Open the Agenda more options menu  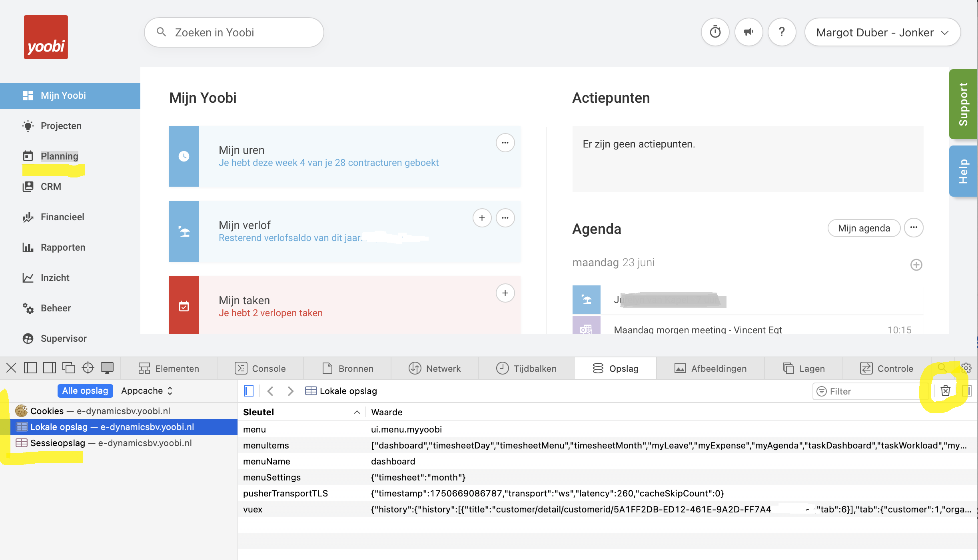click(x=914, y=228)
